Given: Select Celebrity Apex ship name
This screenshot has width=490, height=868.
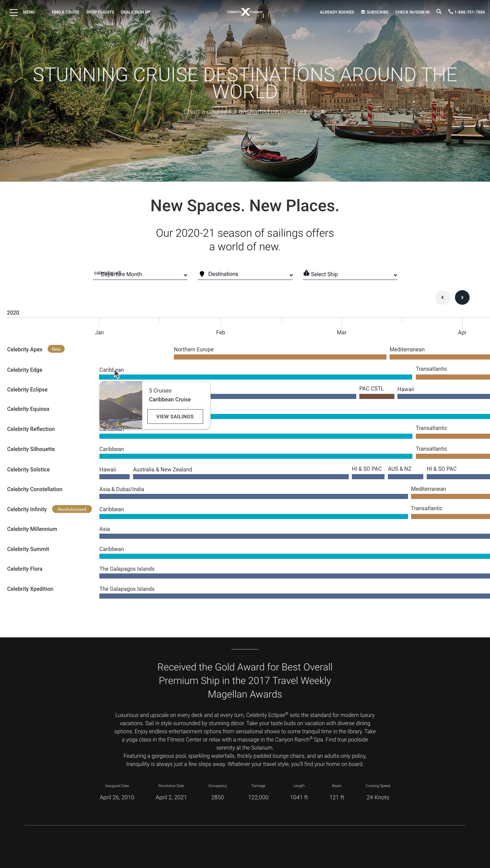Looking at the screenshot, I should [x=25, y=350].
